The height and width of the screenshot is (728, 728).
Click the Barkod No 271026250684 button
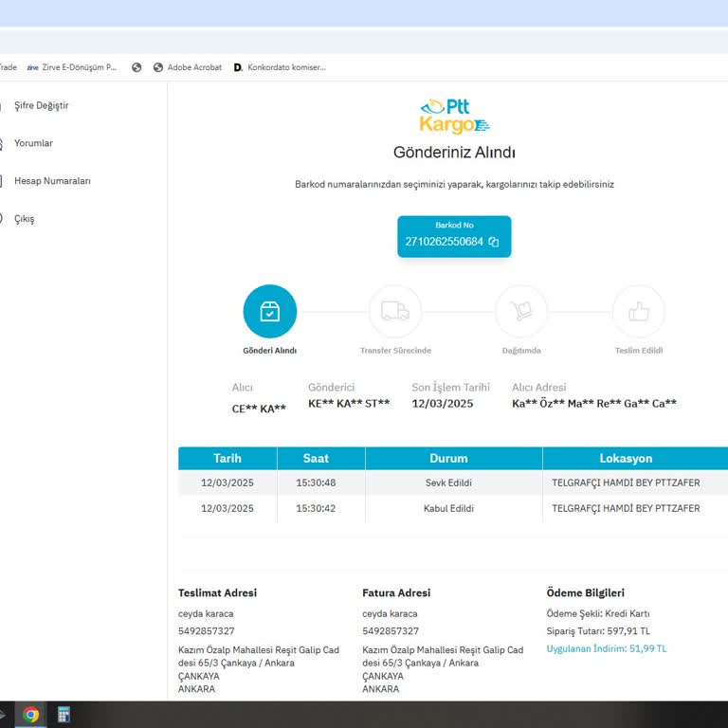point(454,236)
